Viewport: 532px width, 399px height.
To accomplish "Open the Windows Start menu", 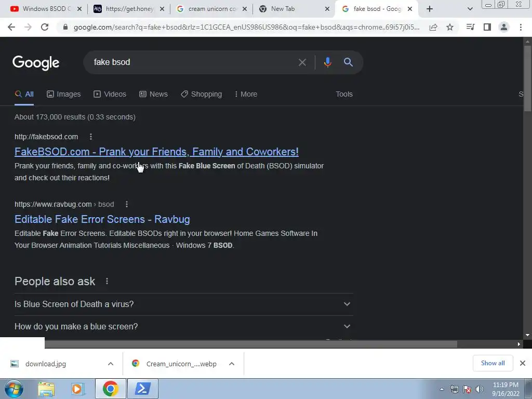I will coord(14,389).
